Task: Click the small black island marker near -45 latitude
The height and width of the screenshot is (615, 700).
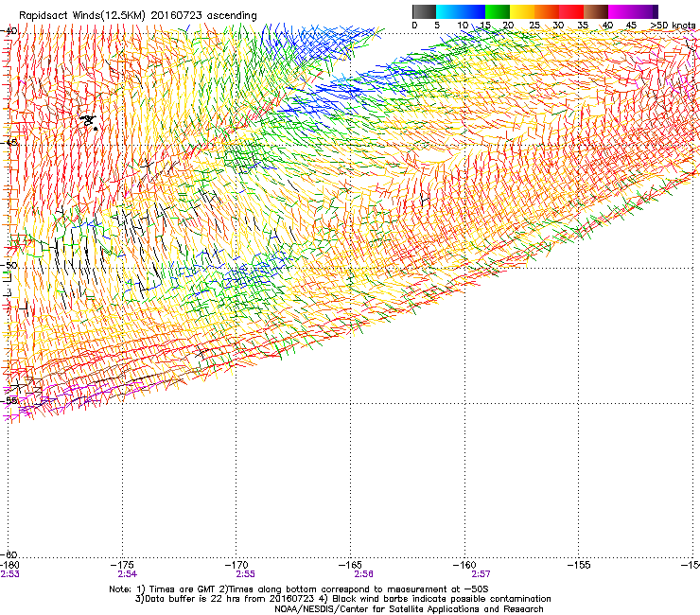Action: pos(89,121)
